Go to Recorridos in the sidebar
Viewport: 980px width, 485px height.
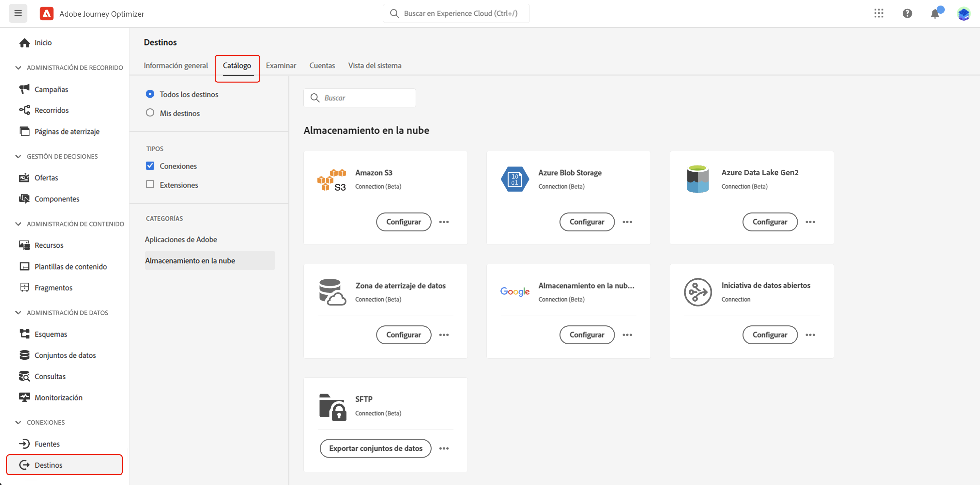51,110
